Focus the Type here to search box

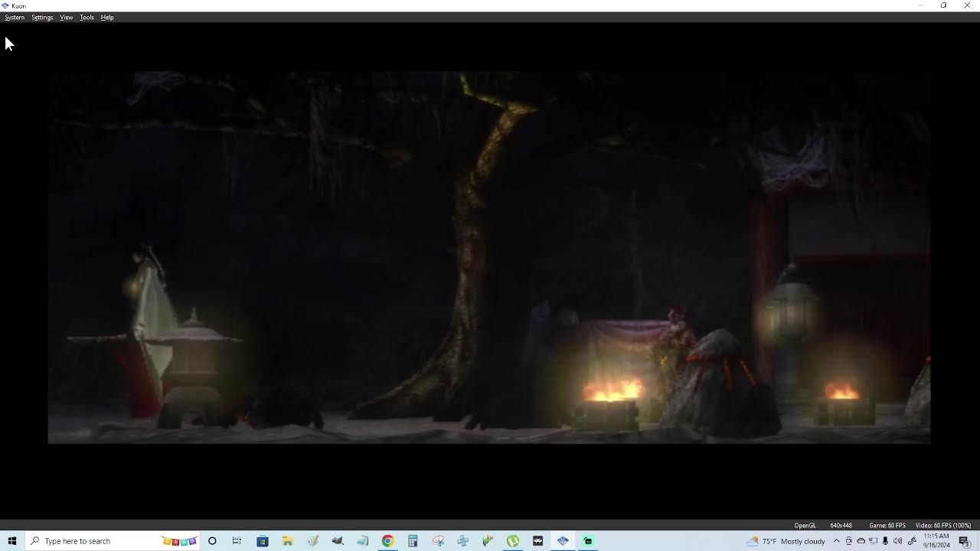coord(112,541)
